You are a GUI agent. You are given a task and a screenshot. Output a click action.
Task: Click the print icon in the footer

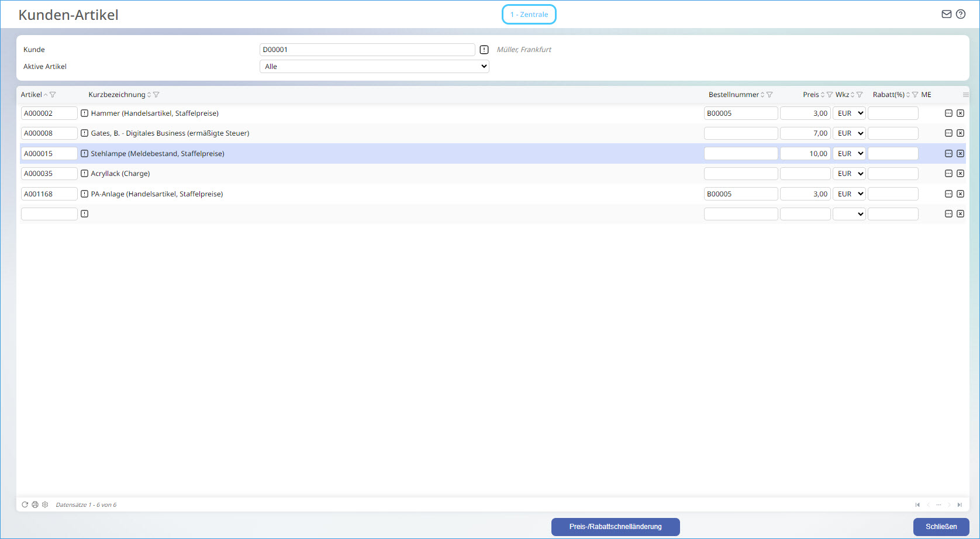tap(35, 505)
